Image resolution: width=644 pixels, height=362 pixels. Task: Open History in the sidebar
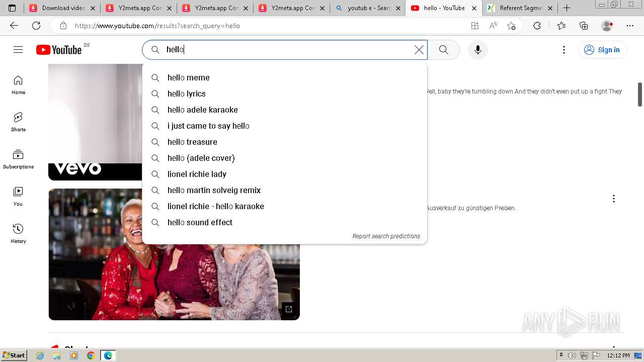pos(18,234)
